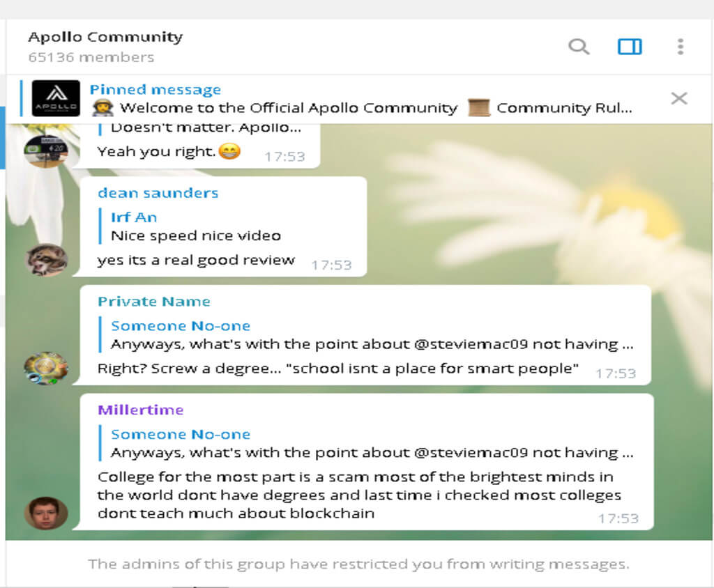Click the Apollo logo in pinned message
Viewport: 714px width, 588px height.
pyautogui.click(x=56, y=98)
